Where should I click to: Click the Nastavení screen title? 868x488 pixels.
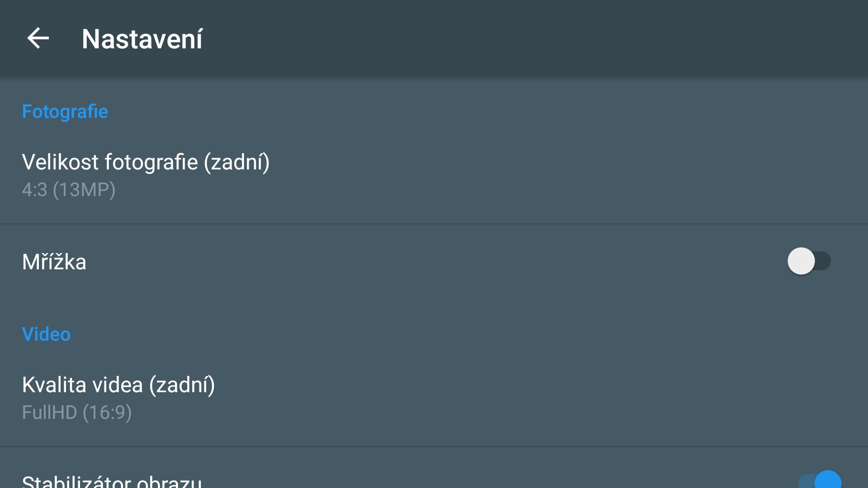pyautogui.click(x=142, y=39)
